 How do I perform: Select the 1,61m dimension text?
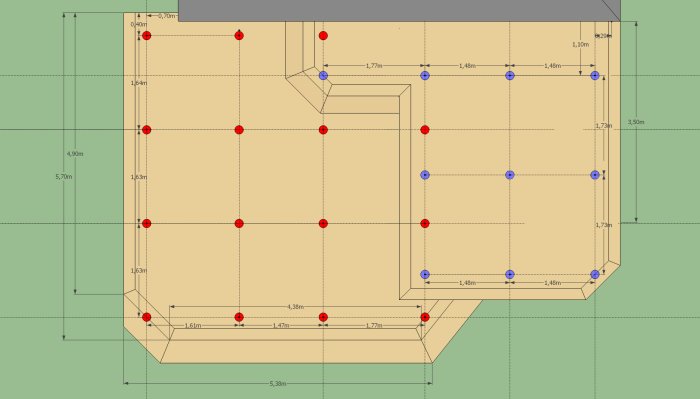coord(192,325)
